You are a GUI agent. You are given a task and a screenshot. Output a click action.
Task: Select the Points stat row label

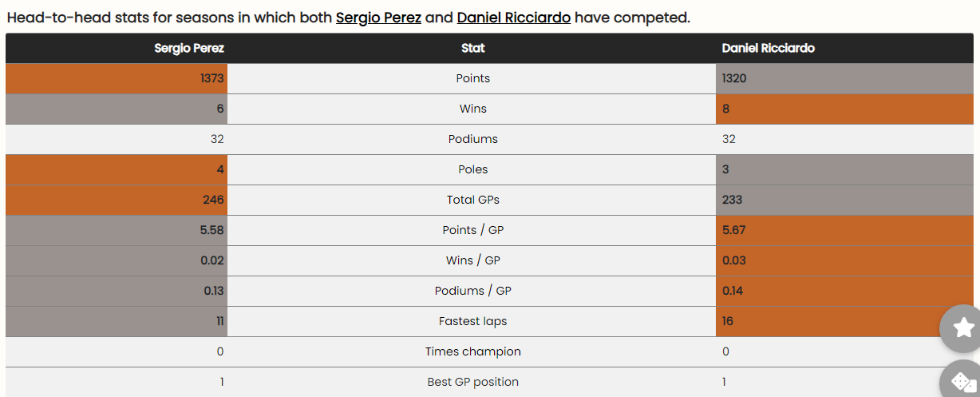[x=472, y=78]
